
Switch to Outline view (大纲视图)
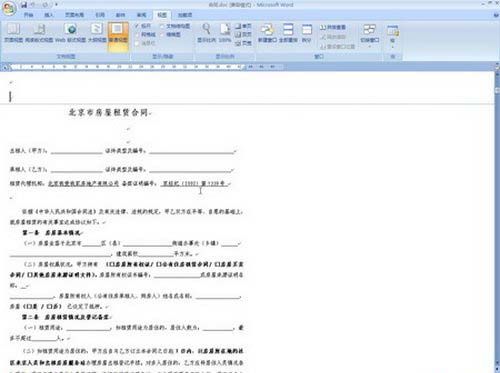pyautogui.click(x=97, y=33)
